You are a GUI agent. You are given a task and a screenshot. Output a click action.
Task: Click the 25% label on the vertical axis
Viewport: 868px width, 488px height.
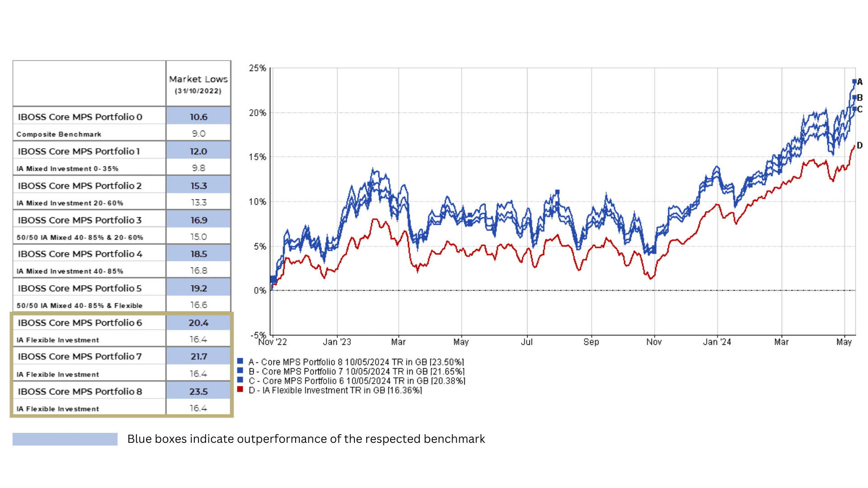click(258, 68)
